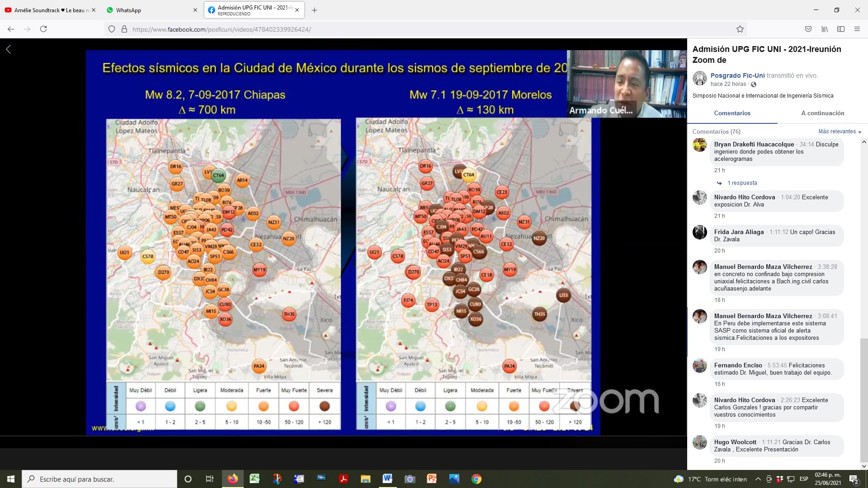Click the bookmark star icon

point(740,29)
